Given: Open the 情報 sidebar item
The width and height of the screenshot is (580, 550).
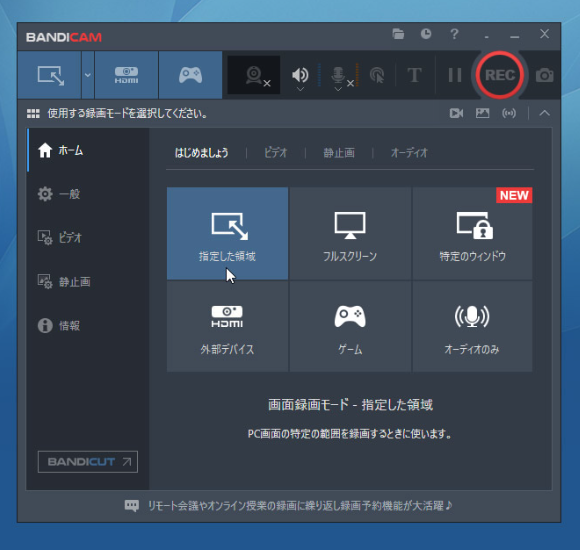Looking at the screenshot, I should pyautogui.click(x=88, y=325).
